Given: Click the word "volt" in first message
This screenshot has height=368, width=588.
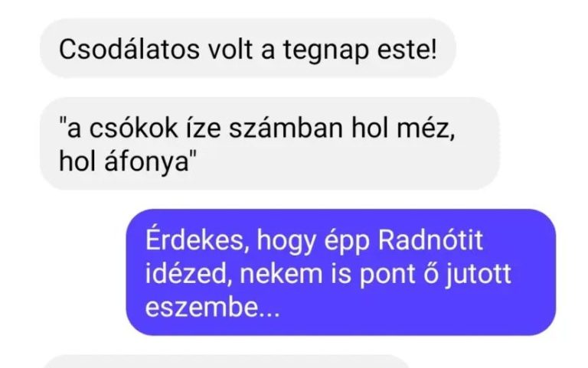Looking at the screenshot, I should tap(230, 50).
